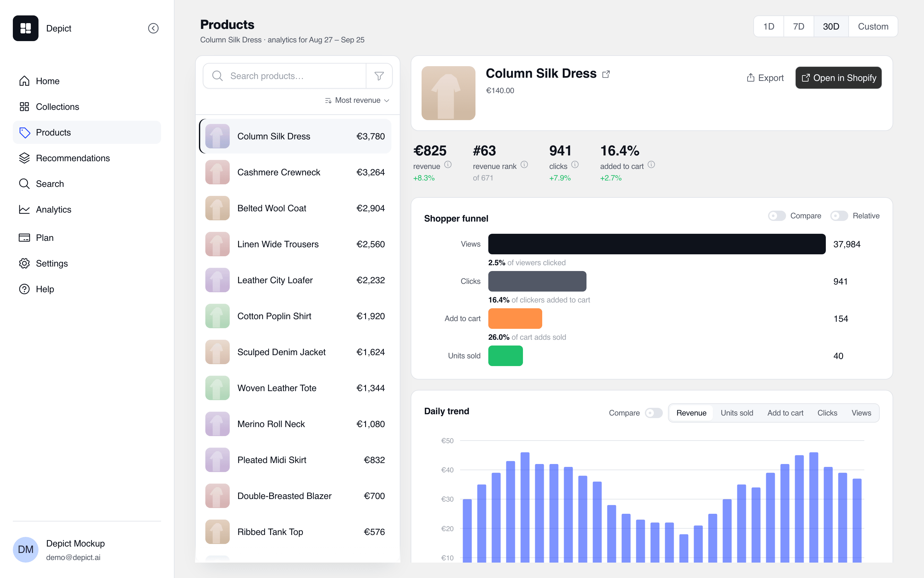Click demo@depict.ai account email
Image resolution: width=924 pixels, height=578 pixels.
click(73, 557)
